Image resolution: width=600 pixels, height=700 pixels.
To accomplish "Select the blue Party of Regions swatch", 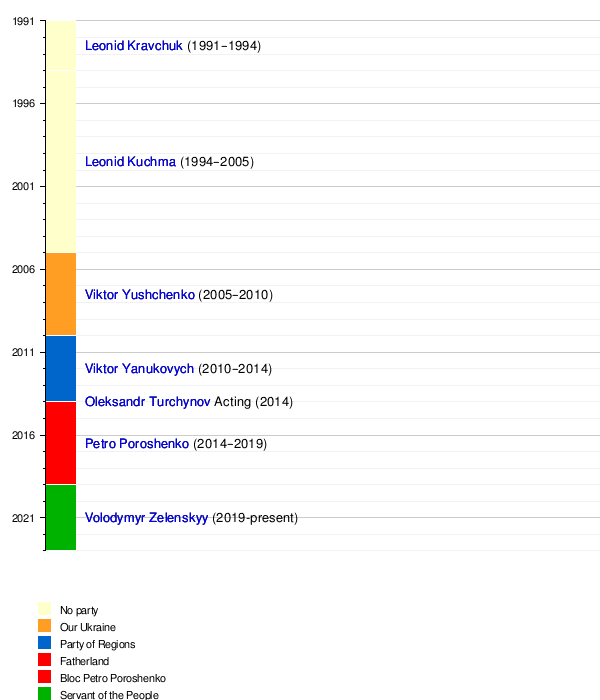I will point(45,643).
